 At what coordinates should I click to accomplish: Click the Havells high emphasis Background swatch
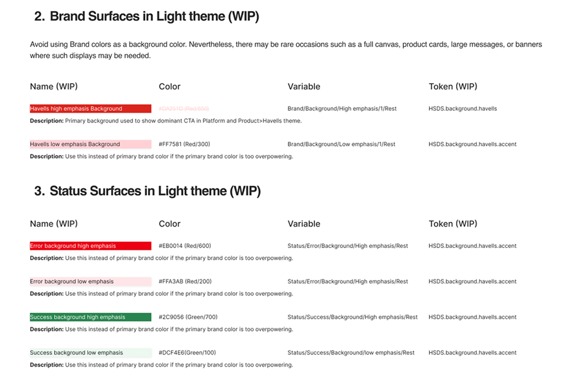coord(91,109)
